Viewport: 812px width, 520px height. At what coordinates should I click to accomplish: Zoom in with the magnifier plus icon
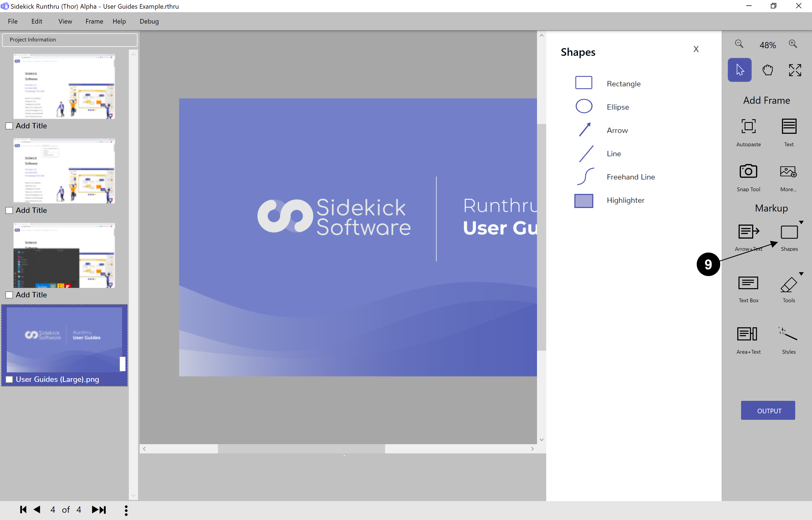[x=793, y=44]
